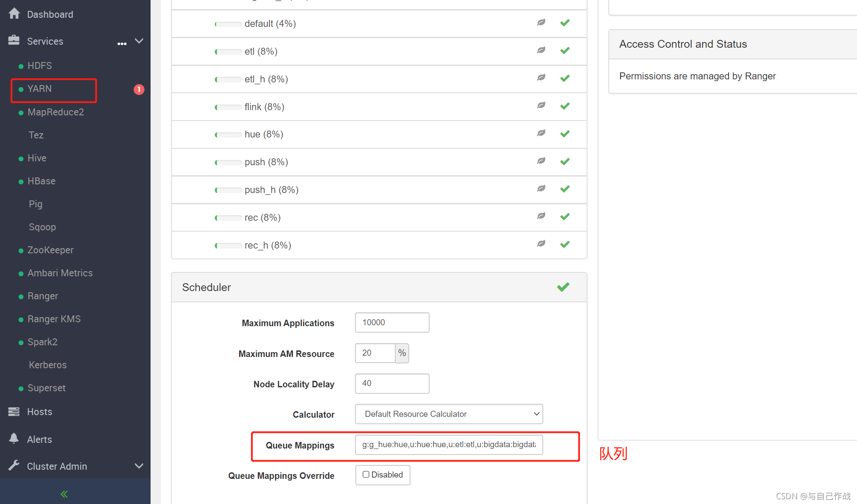This screenshot has width=857, height=504.
Task: Select the rec_h (8%) queue
Action: coord(267,245)
